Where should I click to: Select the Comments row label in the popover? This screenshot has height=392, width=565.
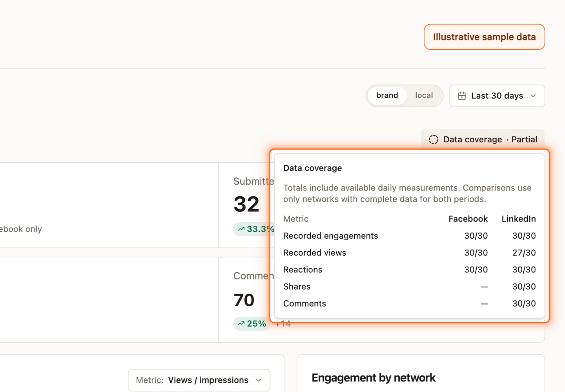(305, 303)
